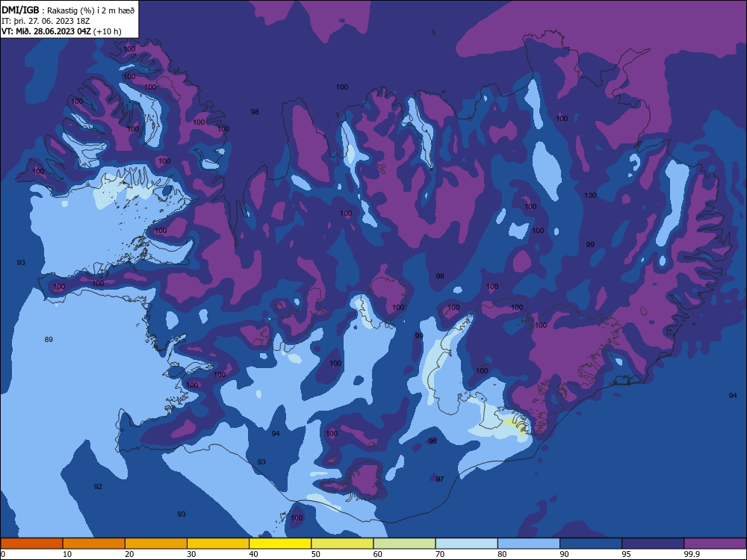The height and width of the screenshot is (560, 747).
Task: Click the dark red-orange 0–10 legend swatch
Action: [31, 544]
